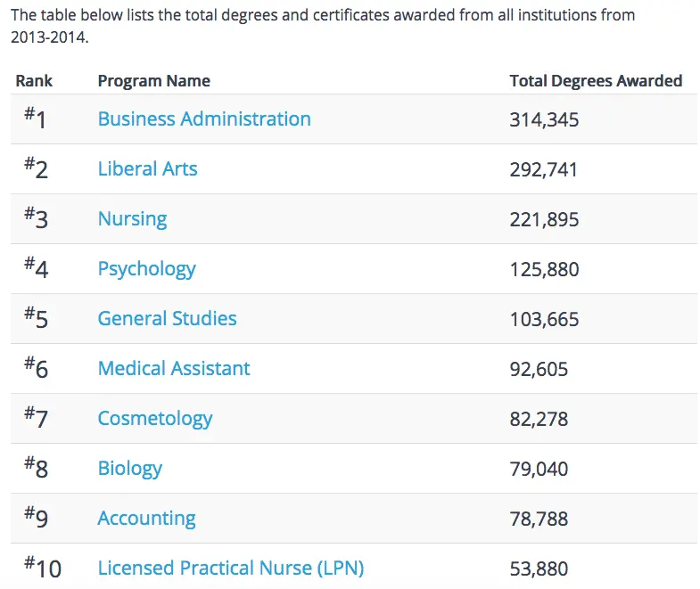700x589 pixels.
Task: Click the #1 rank cell
Action: [x=35, y=118]
